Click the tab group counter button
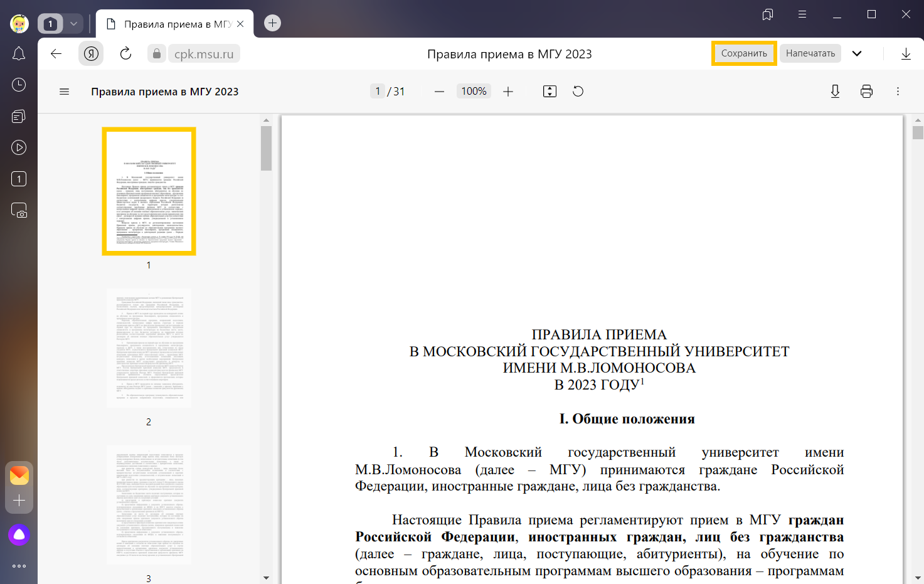 [51, 24]
